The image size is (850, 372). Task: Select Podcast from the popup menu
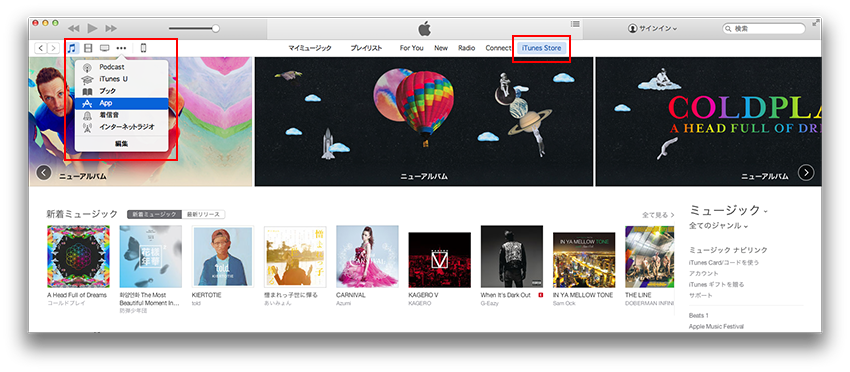point(121,67)
